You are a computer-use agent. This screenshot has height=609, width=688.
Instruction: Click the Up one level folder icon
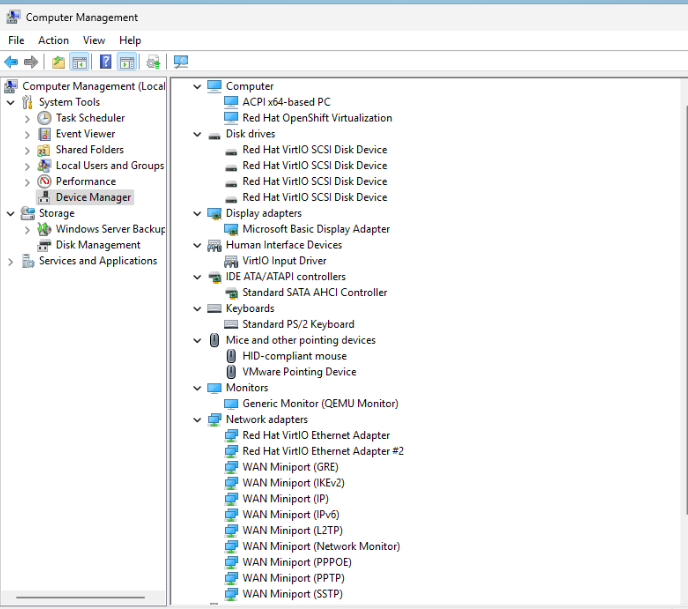[59, 62]
